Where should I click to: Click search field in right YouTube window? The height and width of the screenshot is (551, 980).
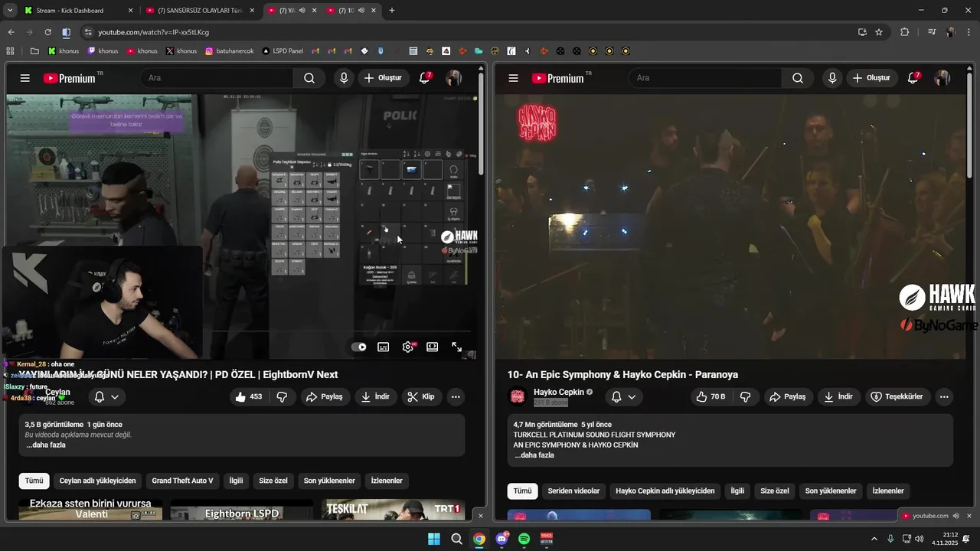click(x=705, y=78)
